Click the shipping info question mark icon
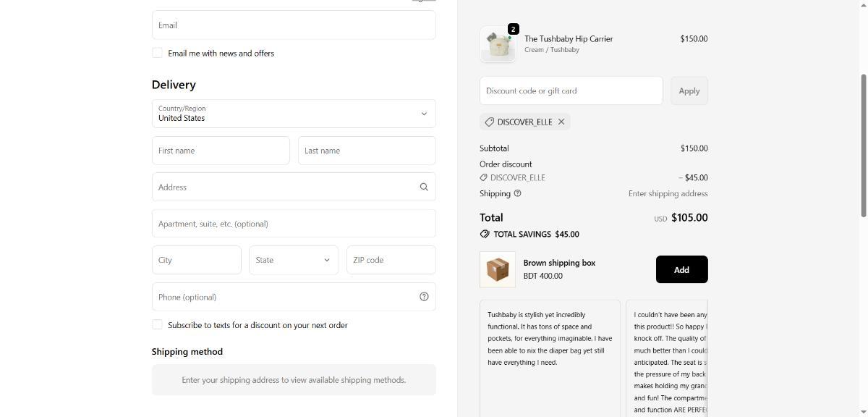This screenshot has height=417, width=868. (x=517, y=193)
